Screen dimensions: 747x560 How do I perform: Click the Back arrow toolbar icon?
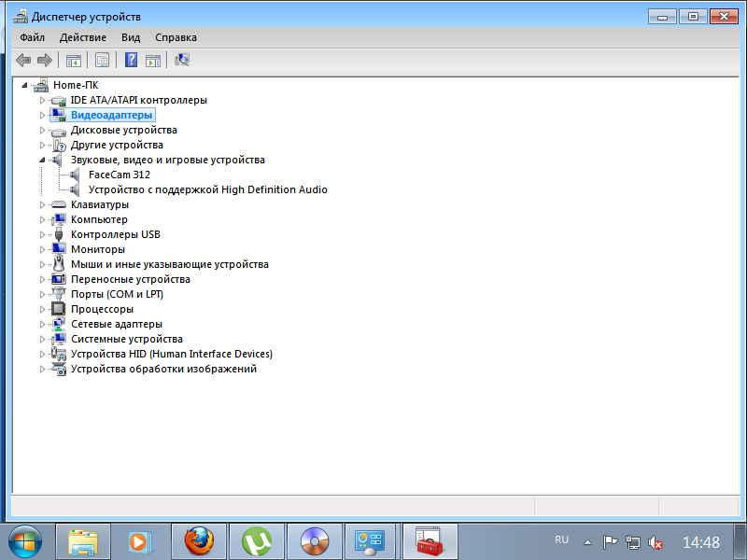coord(23,60)
